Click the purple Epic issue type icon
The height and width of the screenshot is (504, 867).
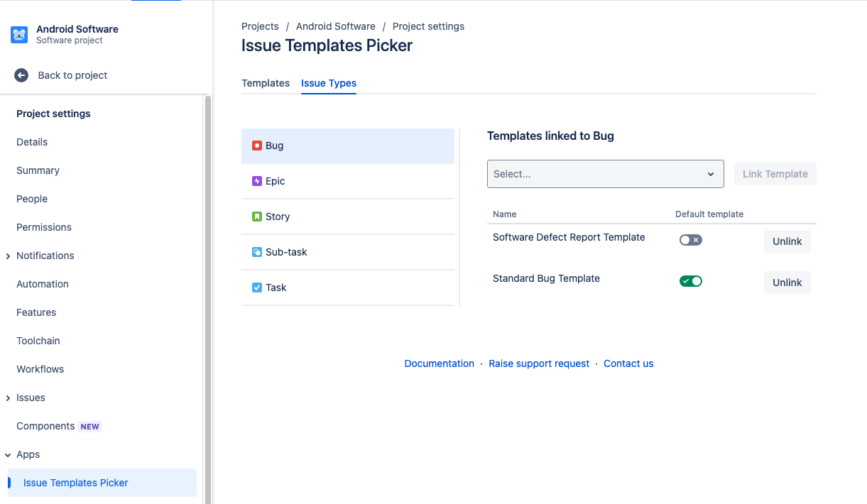pos(257,181)
